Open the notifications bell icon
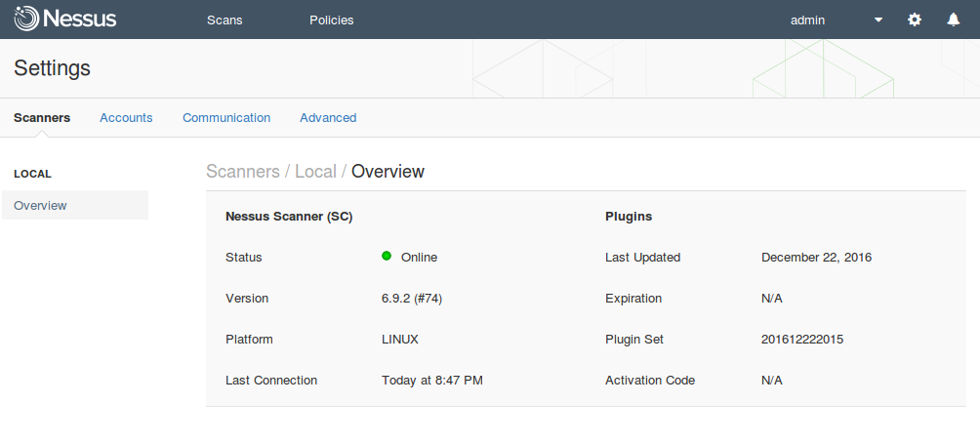 coord(953,20)
